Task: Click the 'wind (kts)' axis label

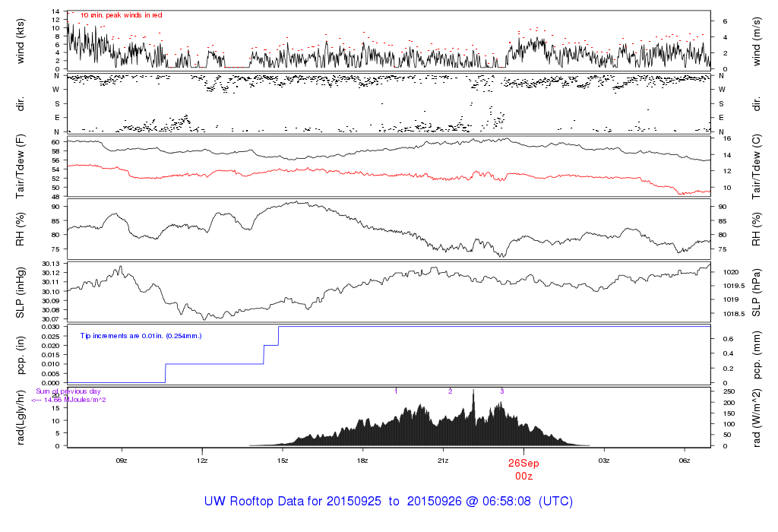Action: click(x=20, y=41)
